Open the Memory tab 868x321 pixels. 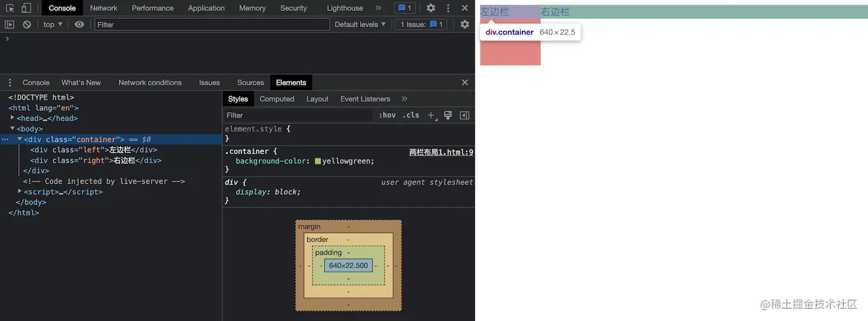pos(252,8)
